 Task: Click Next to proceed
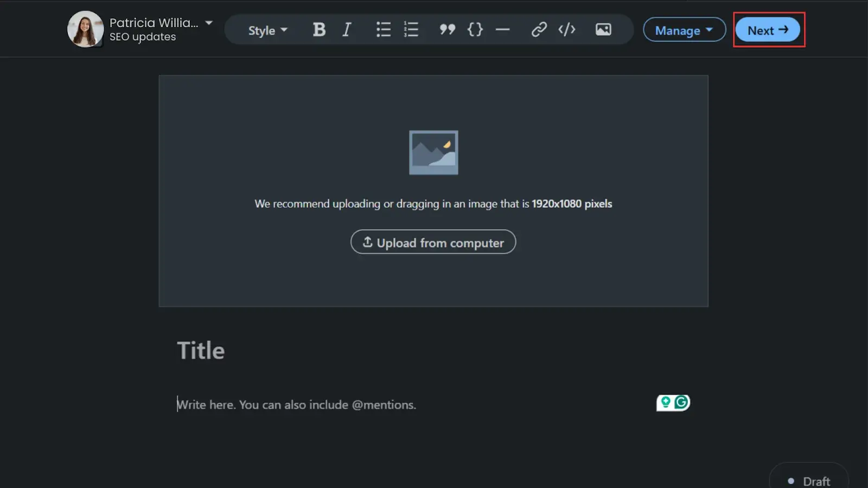pos(768,30)
